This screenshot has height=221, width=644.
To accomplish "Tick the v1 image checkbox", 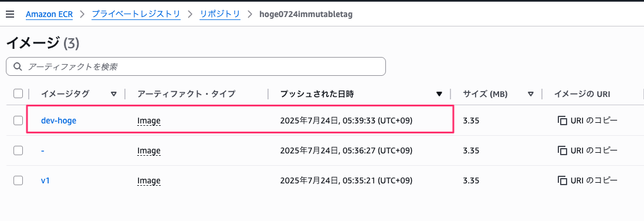I will pos(18,180).
